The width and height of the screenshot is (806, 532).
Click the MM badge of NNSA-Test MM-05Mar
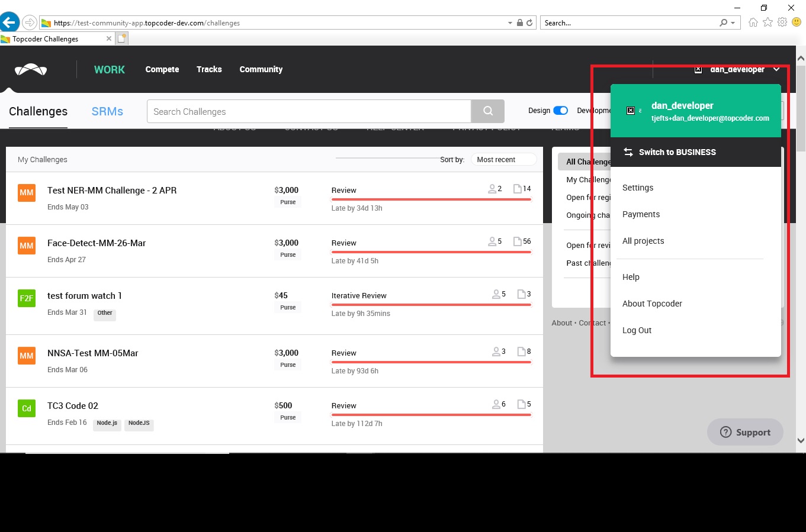(27, 355)
